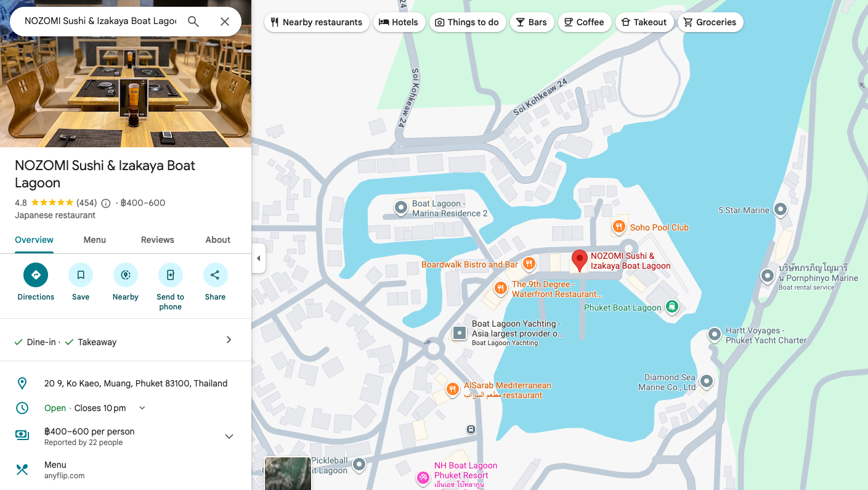Image resolution: width=868 pixels, height=490 pixels.
Task: Filter by Hotels chip
Action: (x=398, y=22)
